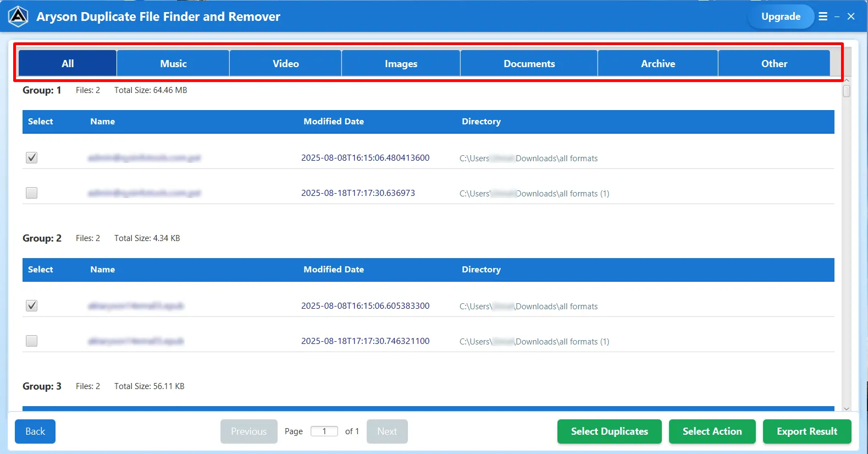Check the second file in Group 1
Viewport: 868px width, 454px height.
pyautogui.click(x=32, y=193)
